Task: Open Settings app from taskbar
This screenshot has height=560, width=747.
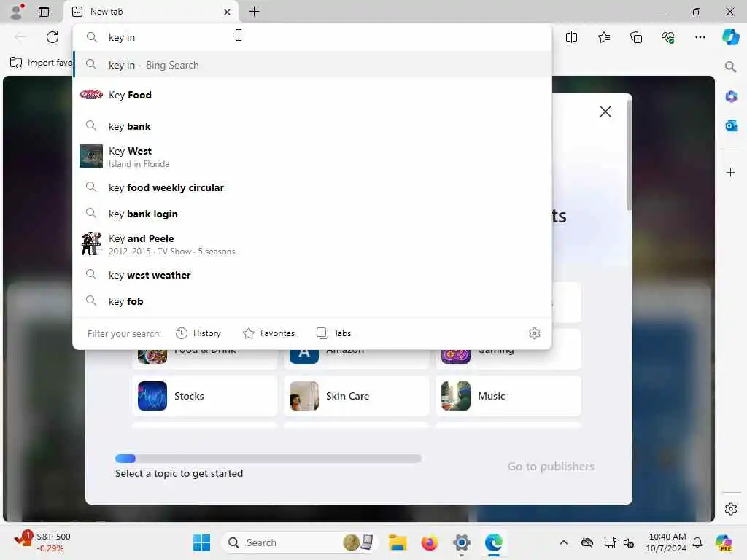Action: (461, 542)
